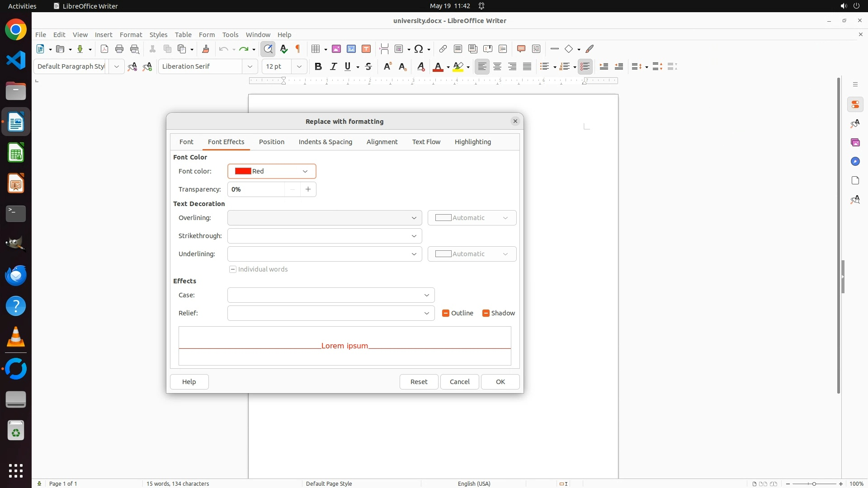Toggle the Outline checkbox

point(446,313)
